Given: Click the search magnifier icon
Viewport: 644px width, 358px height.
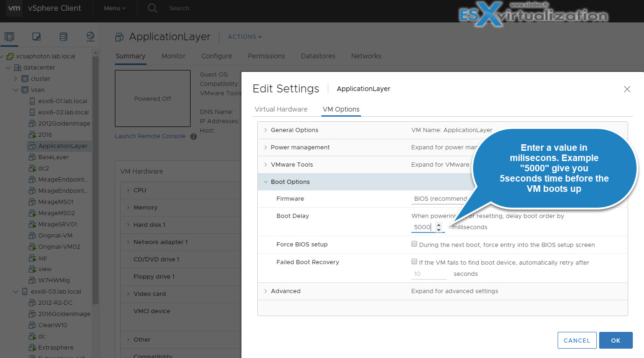Looking at the screenshot, I should [152, 8].
